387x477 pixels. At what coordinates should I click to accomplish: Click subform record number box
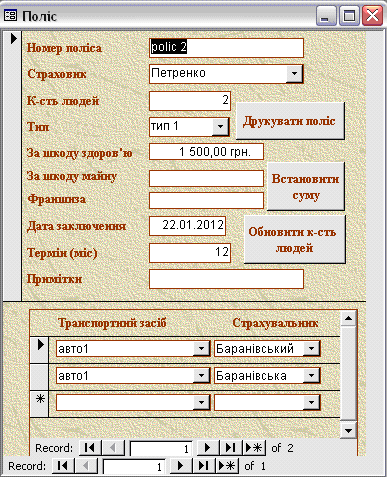161,449
